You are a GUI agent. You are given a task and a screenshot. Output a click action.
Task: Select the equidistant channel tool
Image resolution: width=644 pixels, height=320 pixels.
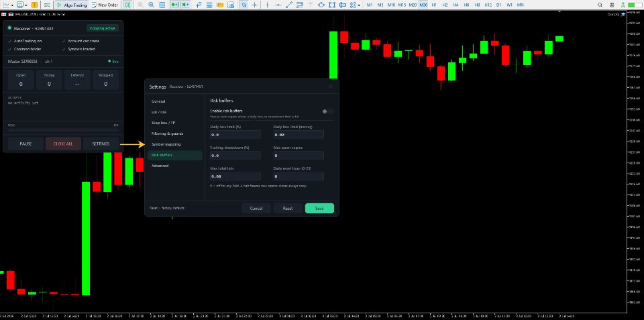pyautogui.click(x=300, y=5)
